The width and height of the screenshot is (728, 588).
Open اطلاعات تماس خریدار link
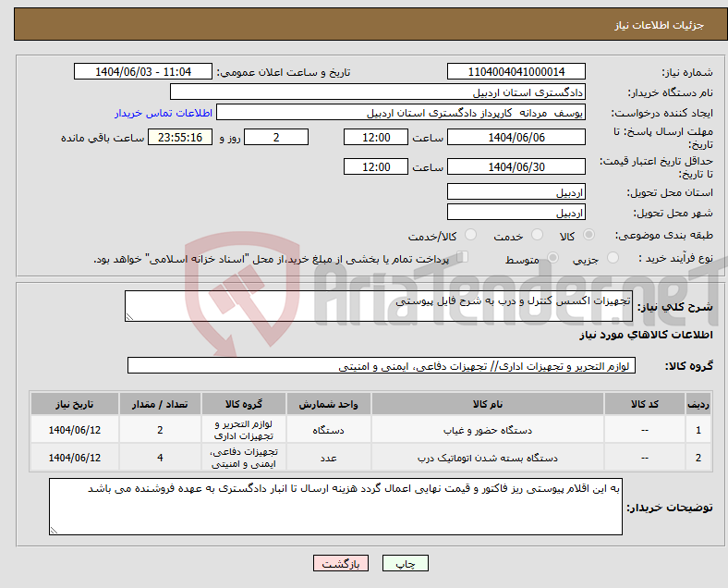[164, 113]
